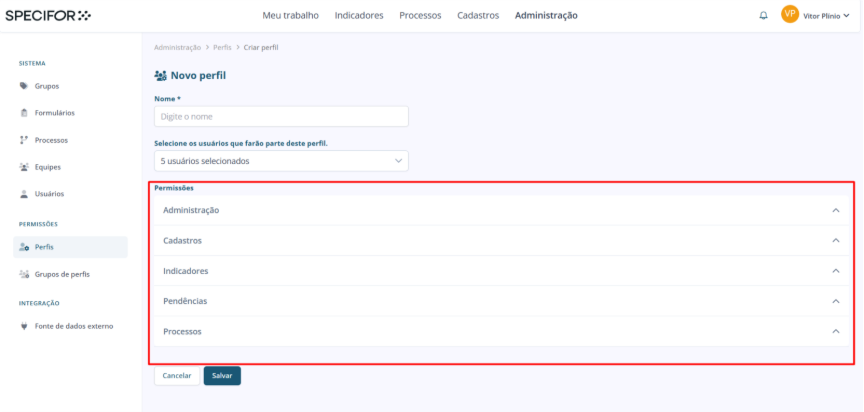The width and height of the screenshot is (864, 412).
Task: Select Perfis in the sidebar
Action: pos(71,247)
